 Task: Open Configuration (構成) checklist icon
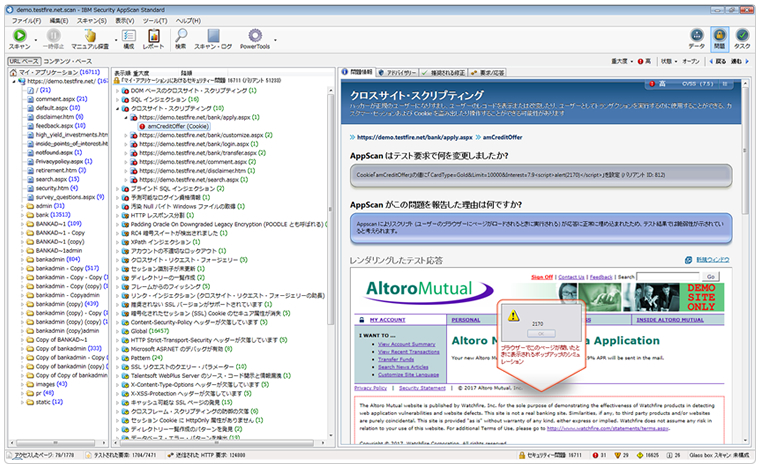(x=128, y=36)
